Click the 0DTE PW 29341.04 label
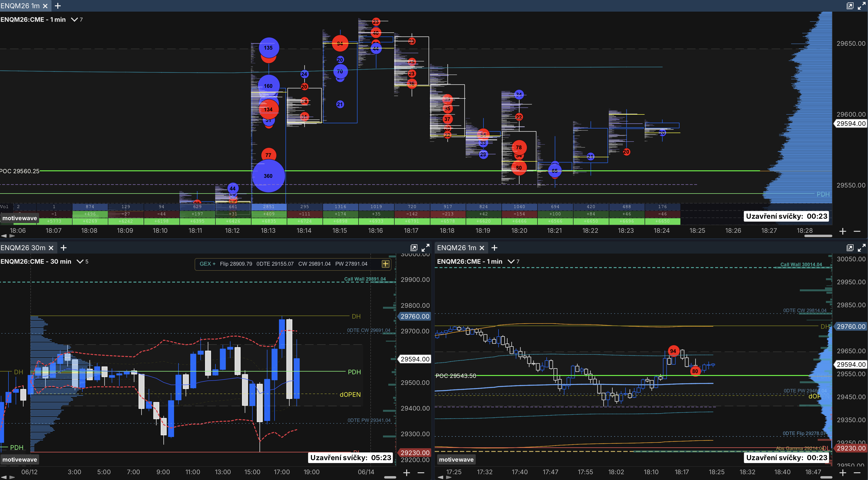Image resolution: width=868 pixels, height=480 pixels. [369, 420]
